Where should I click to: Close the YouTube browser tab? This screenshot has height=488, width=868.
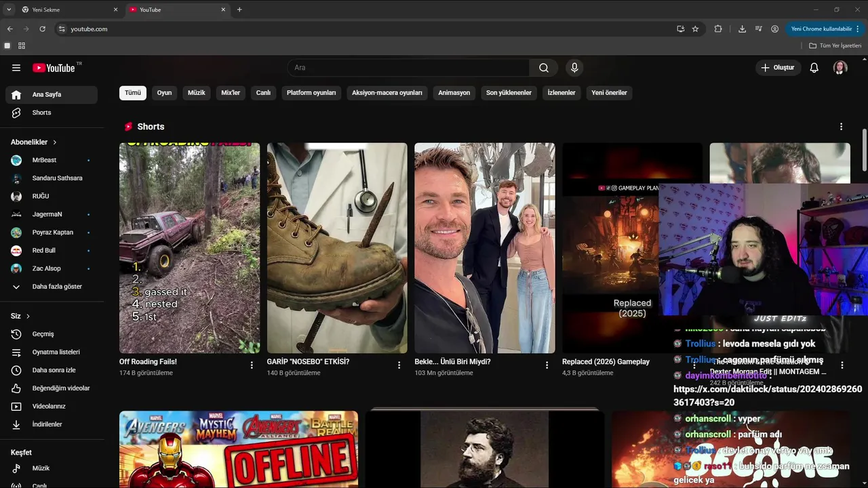tap(223, 9)
